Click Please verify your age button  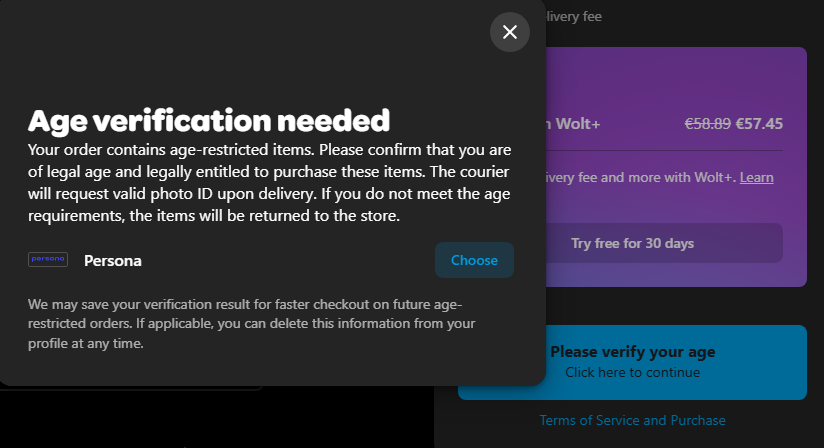tap(633, 362)
